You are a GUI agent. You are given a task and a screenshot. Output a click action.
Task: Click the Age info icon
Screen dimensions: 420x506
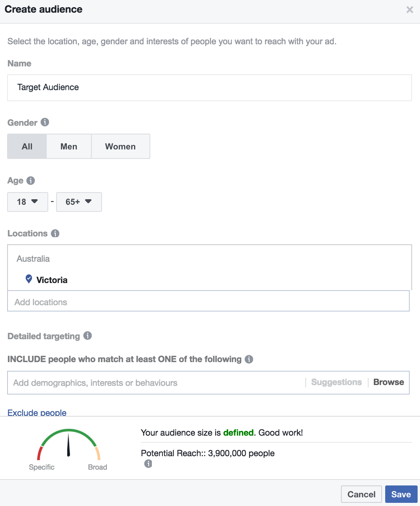(x=31, y=181)
